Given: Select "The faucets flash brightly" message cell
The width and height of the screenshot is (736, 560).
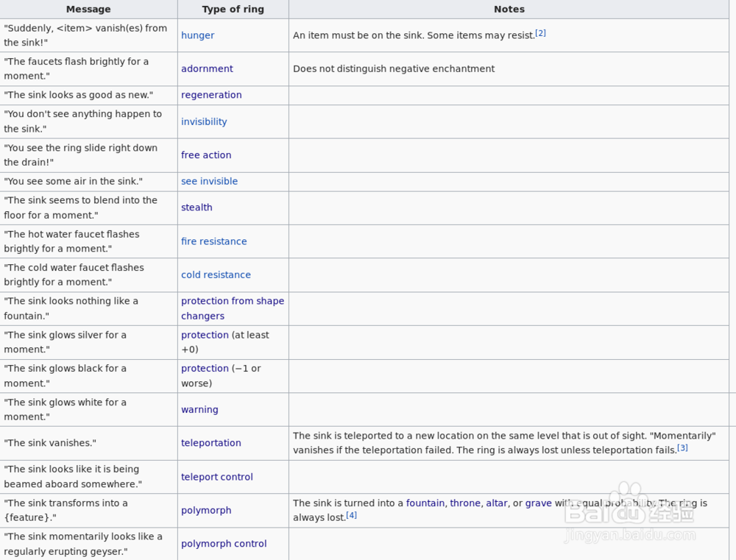Looking at the screenshot, I should tap(89, 68).
